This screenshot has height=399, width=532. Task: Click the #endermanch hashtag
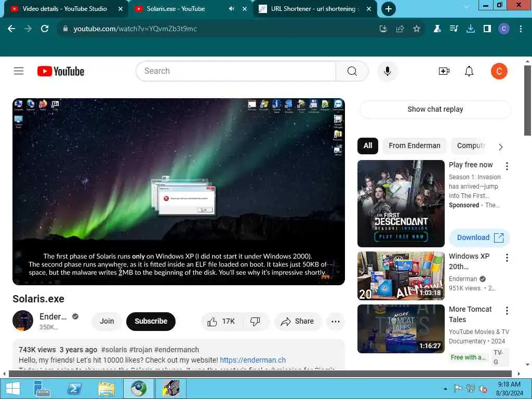(x=177, y=350)
